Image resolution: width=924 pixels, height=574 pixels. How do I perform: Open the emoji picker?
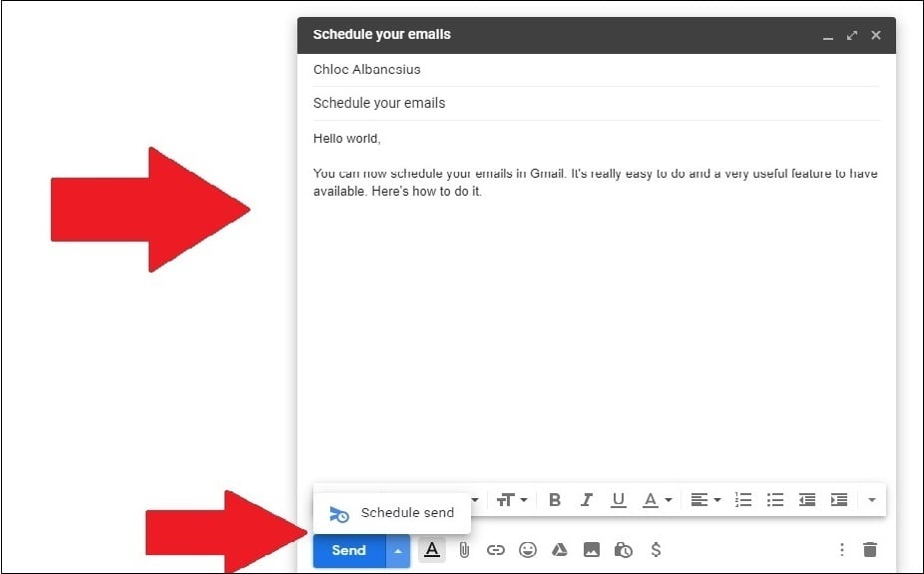click(x=528, y=550)
